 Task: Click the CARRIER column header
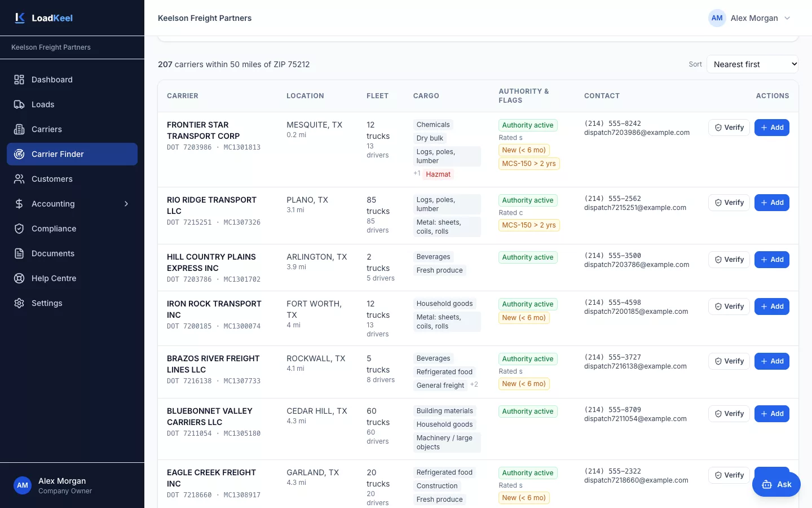pyautogui.click(x=183, y=96)
